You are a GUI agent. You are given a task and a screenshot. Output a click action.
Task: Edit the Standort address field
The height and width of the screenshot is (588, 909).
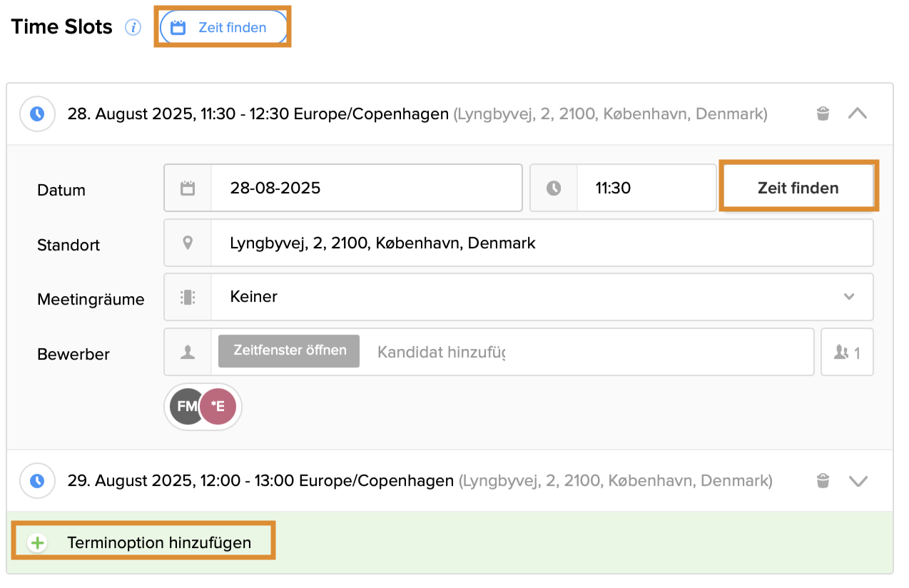point(541,243)
